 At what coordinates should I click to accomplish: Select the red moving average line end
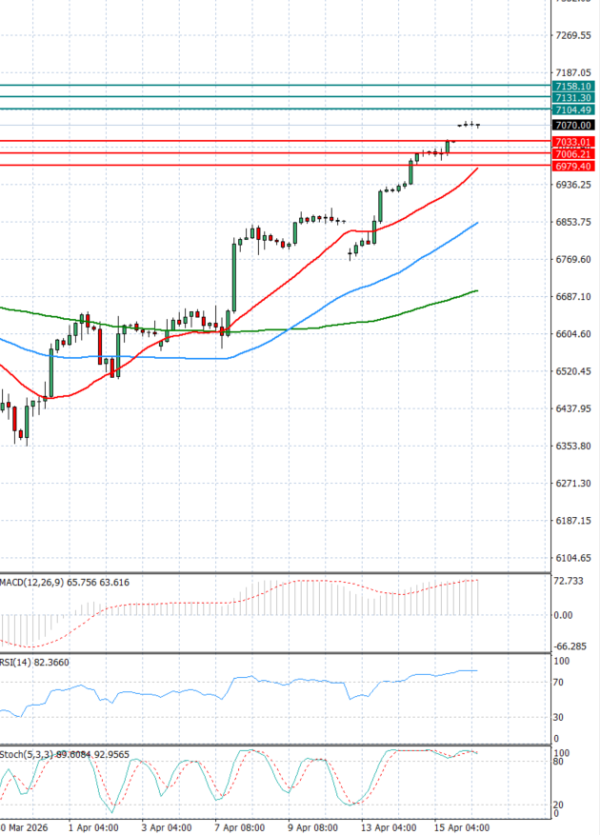click(477, 169)
